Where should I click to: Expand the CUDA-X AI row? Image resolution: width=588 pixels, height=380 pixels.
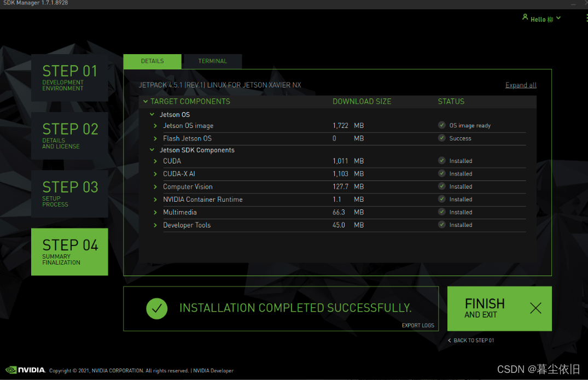[x=155, y=174]
